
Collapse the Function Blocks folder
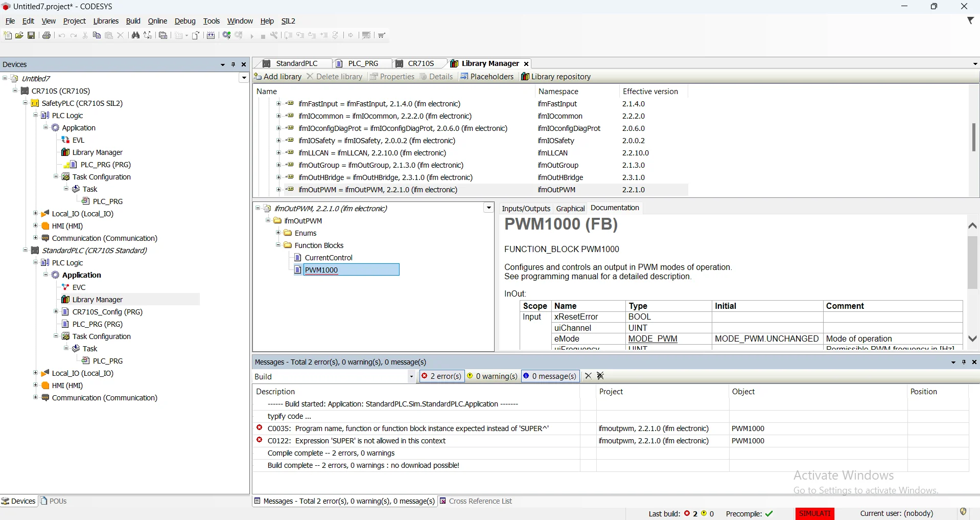click(x=278, y=245)
